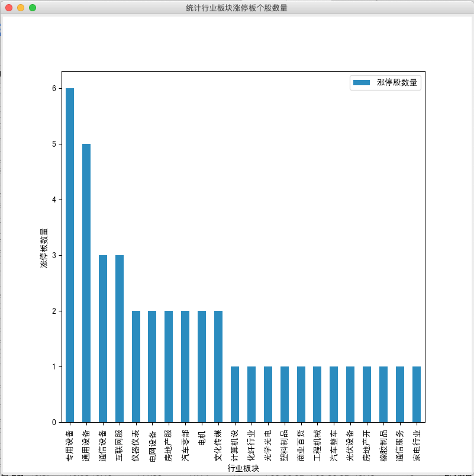Image resolution: width=474 pixels, height=476 pixels.
Task: Click the bar for 家电行业
Action: (x=417, y=394)
